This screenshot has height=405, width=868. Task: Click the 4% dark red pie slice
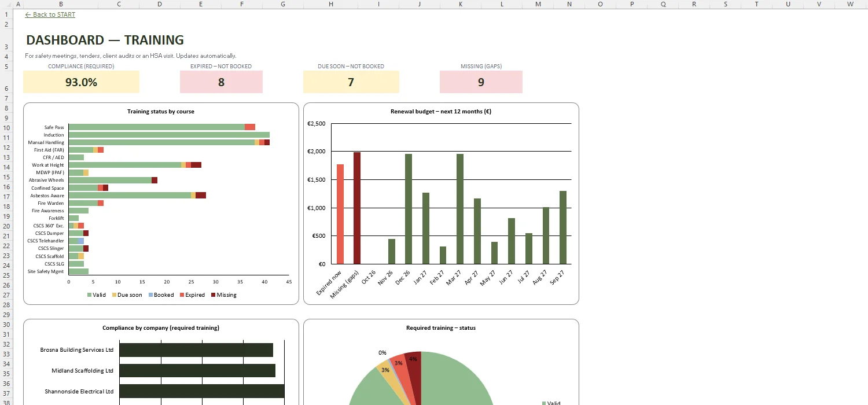414,370
